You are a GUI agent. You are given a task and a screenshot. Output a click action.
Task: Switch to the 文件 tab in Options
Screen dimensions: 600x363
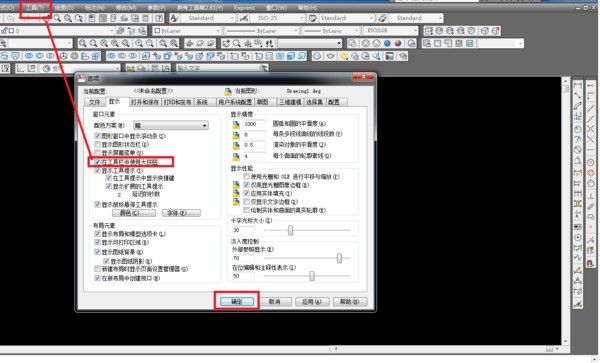[94, 102]
